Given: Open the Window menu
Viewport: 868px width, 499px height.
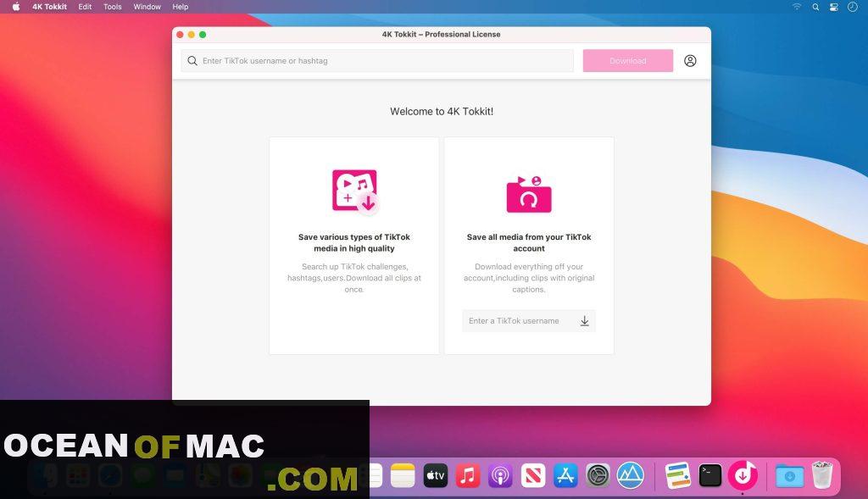Looking at the screenshot, I should pos(147,7).
